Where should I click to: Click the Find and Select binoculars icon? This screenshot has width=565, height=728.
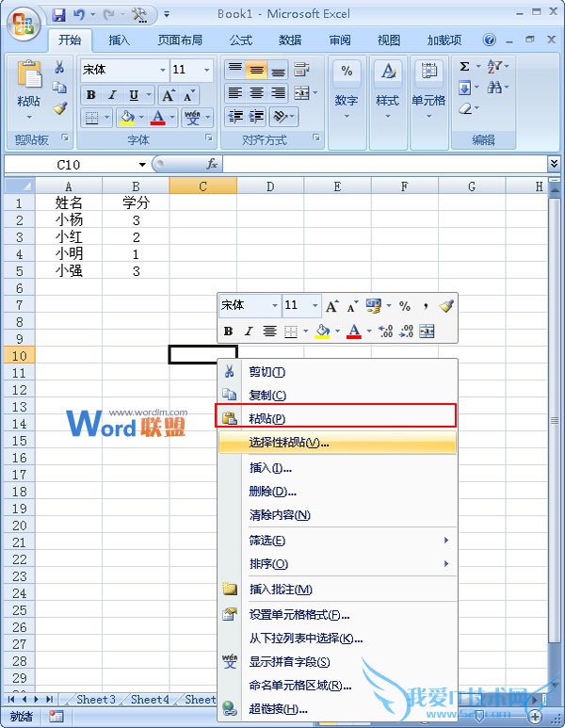coord(494,87)
